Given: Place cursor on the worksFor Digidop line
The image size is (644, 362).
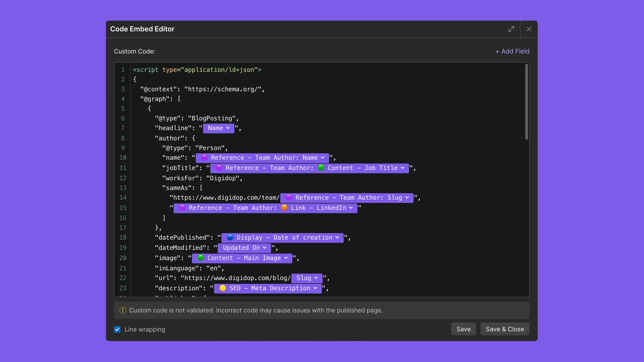Looking at the screenshot, I should pyautogui.click(x=202, y=178).
